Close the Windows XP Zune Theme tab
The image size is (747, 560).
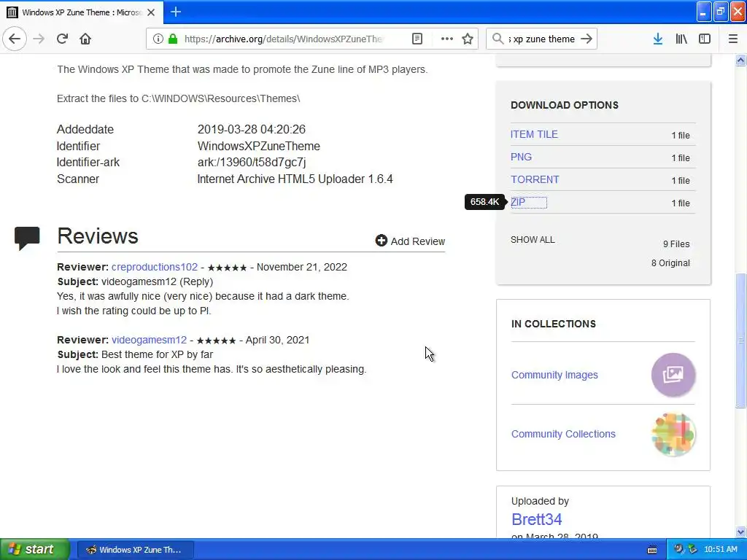[151, 12]
